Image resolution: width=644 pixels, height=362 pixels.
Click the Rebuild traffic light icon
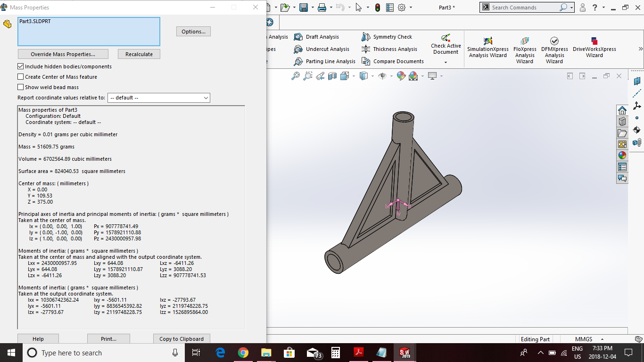click(x=378, y=8)
